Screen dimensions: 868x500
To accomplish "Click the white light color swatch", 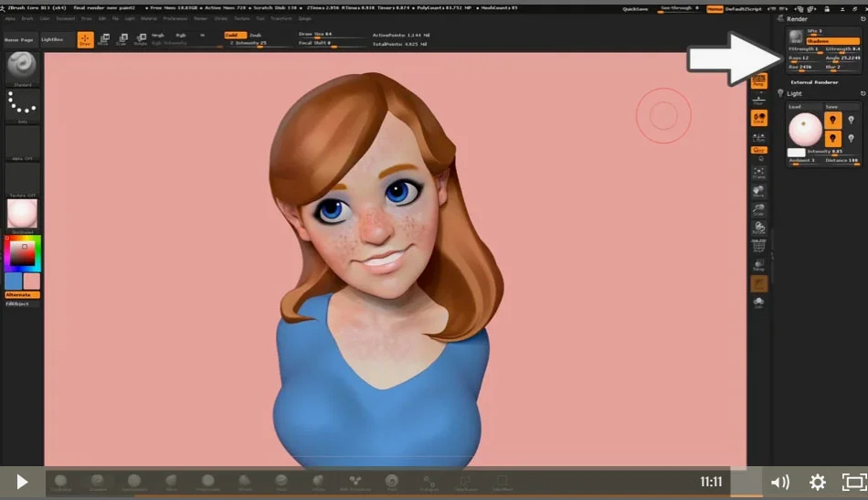I will [x=796, y=153].
